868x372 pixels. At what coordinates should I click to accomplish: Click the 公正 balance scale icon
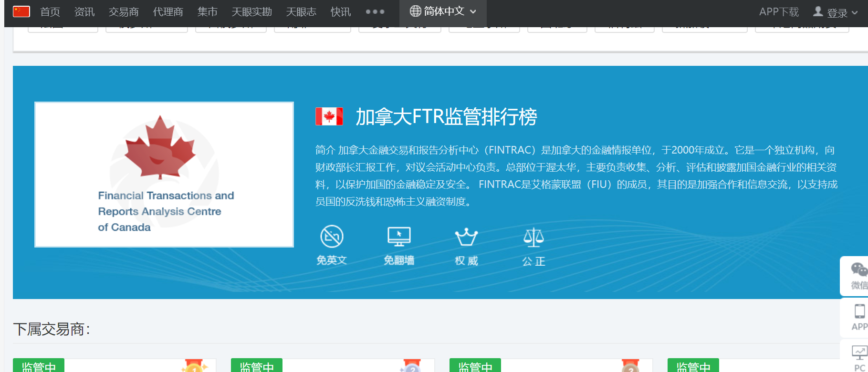pos(533,237)
